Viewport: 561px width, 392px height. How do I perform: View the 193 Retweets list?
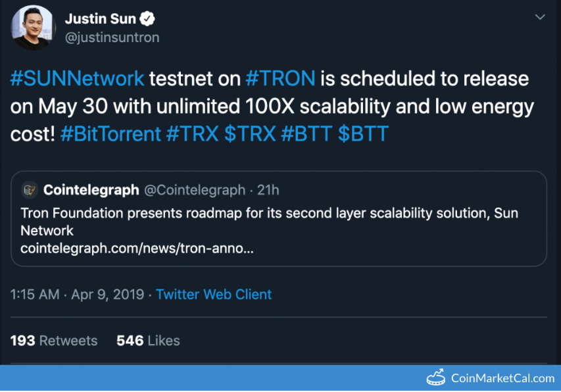point(54,341)
